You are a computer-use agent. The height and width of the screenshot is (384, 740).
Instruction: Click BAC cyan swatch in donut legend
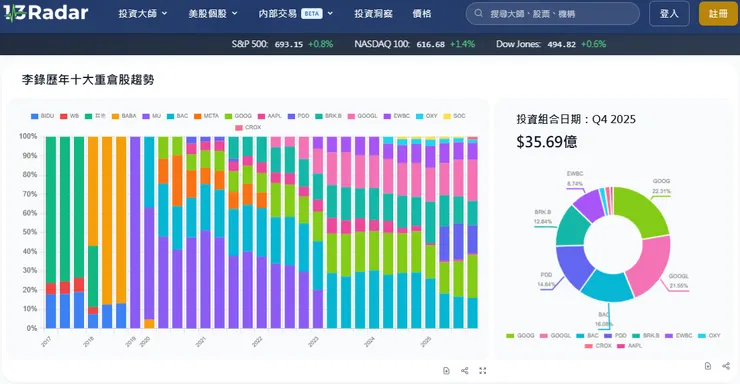pyautogui.click(x=580, y=336)
